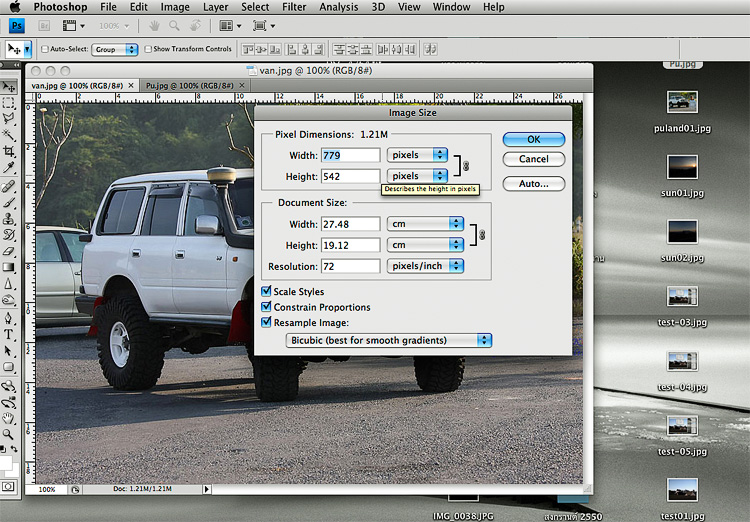Toggle Constrain Proportions checkbox
The height and width of the screenshot is (522, 750).
click(266, 307)
